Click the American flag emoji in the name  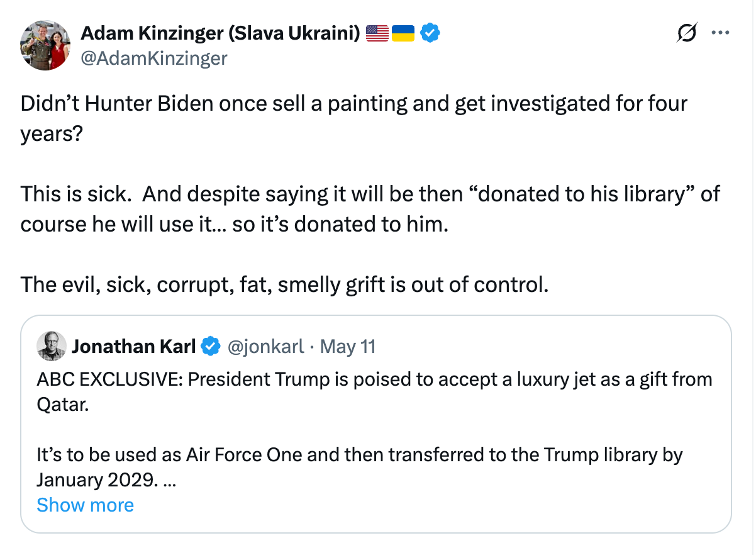click(376, 32)
